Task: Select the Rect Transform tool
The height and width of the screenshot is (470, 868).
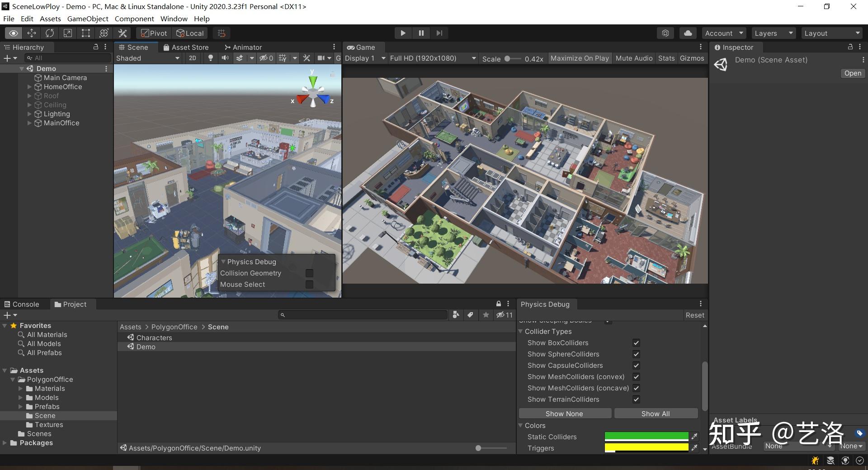Action: coord(86,33)
